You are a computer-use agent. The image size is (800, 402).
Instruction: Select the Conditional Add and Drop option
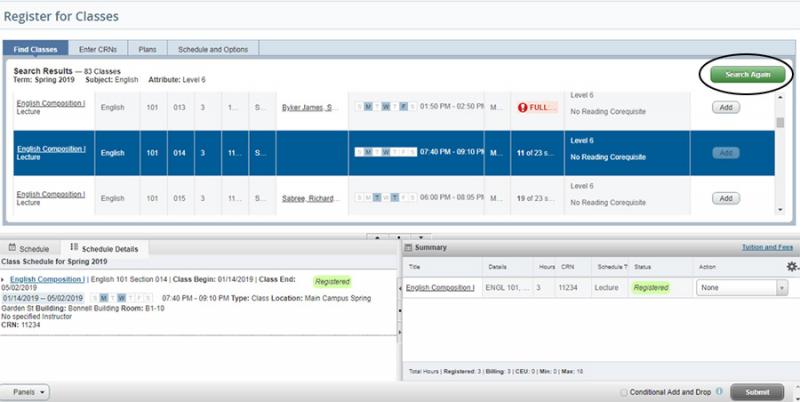[625, 392]
